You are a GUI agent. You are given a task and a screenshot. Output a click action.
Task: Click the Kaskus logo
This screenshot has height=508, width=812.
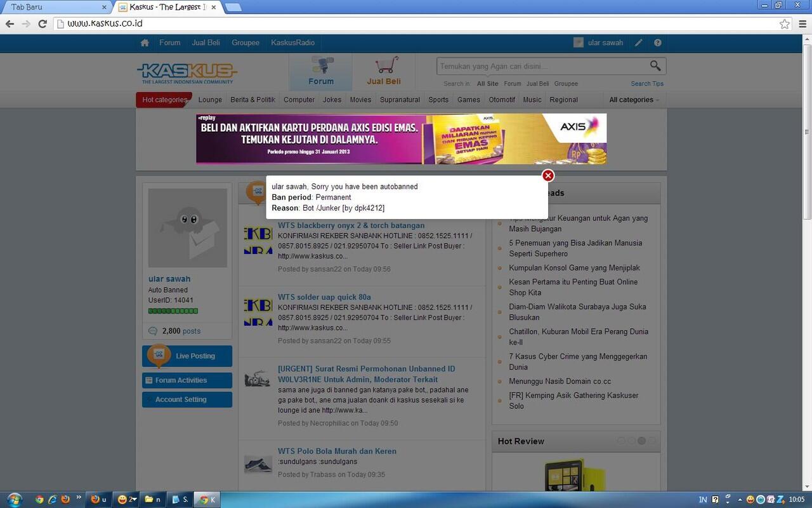click(x=187, y=72)
